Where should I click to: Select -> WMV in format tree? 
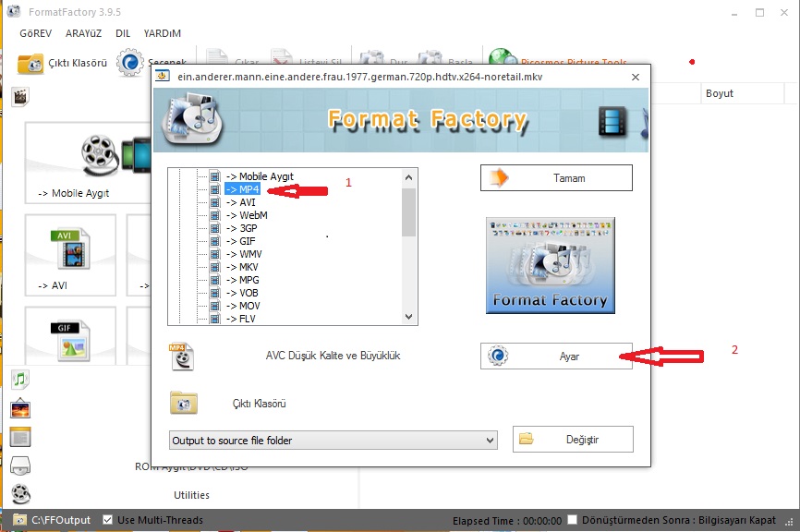(x=244, y=254)
